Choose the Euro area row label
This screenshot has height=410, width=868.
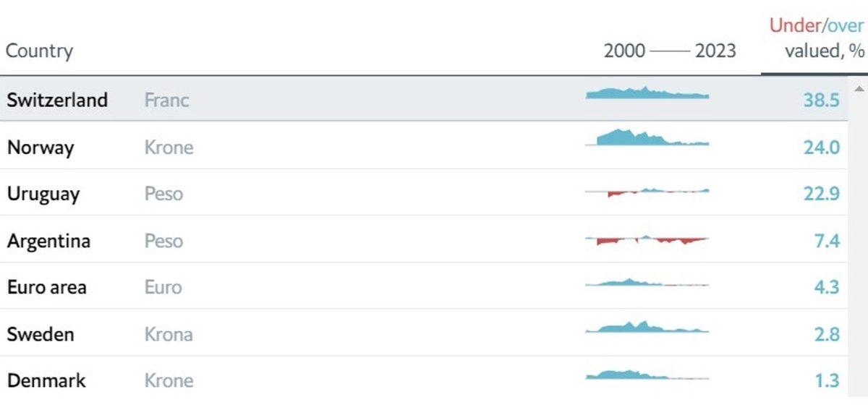click(x=46, y=287)
